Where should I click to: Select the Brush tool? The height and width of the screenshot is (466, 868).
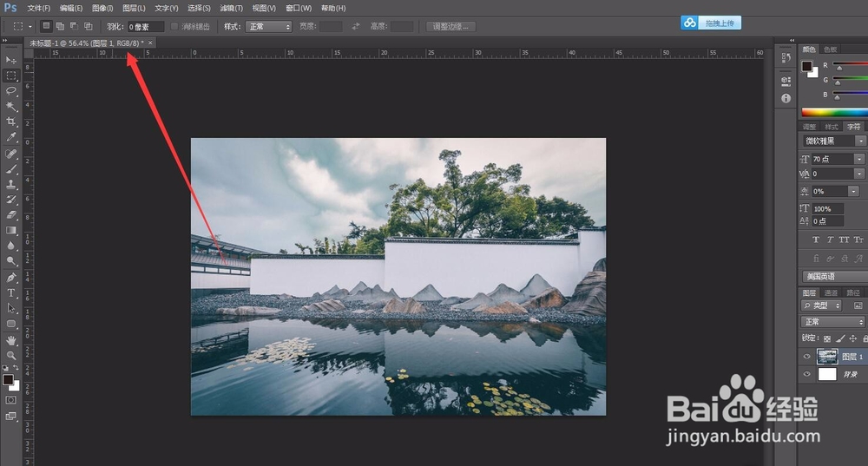tap(11, 169)
